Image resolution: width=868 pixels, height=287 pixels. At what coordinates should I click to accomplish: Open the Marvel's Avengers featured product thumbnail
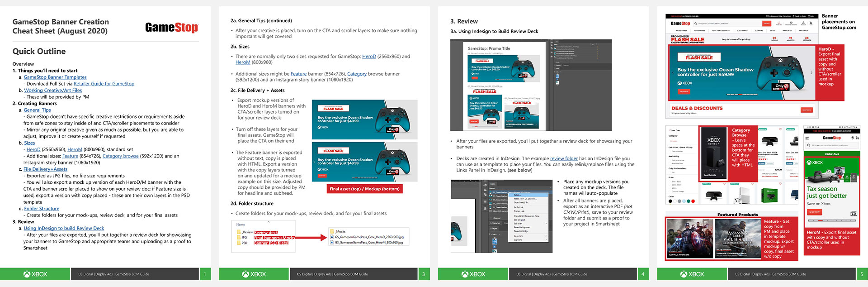[x=690, y=239]
